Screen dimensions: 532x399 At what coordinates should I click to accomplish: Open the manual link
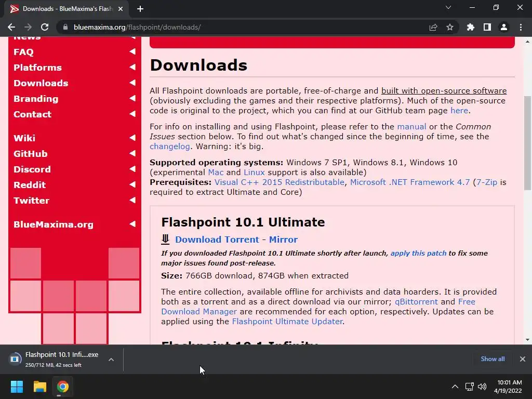411,127
